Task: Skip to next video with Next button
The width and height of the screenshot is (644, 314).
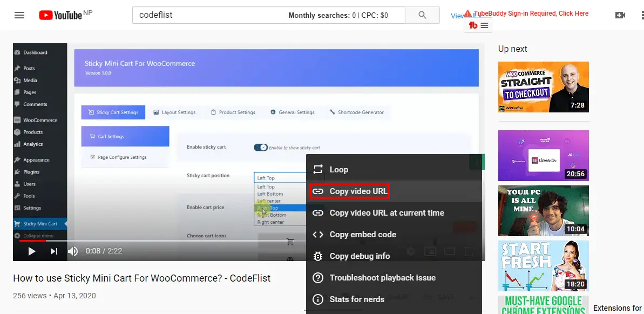Action: tap(54, 251)
